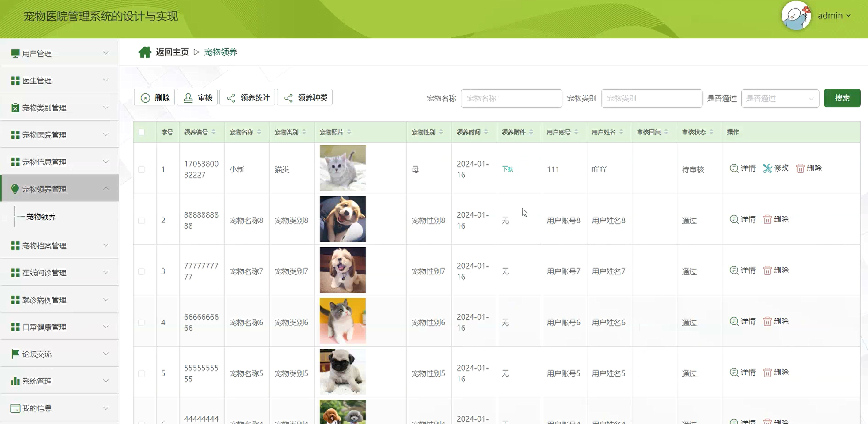This screenshot has height=424, width=868.
Task: Check the row 4 宠物名称6 checkbox
Action: pos(141,323)
